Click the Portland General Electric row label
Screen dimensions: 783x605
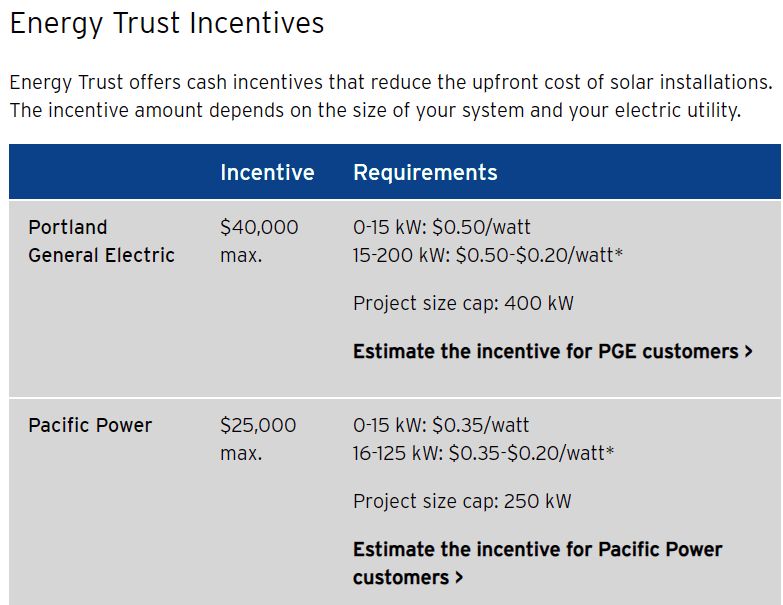point(101,241)
